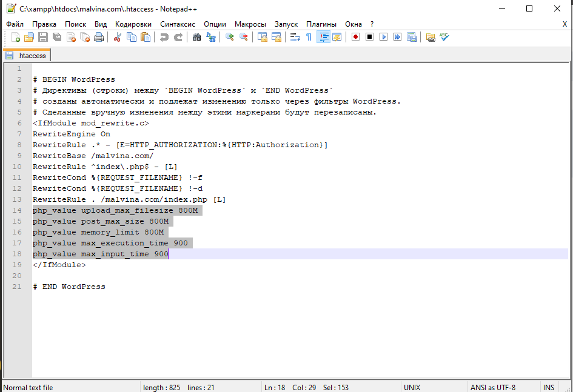Click '<IfModule mod_rewrite.c>' opening line
The image size is (573, 392).
coord(90,123)
